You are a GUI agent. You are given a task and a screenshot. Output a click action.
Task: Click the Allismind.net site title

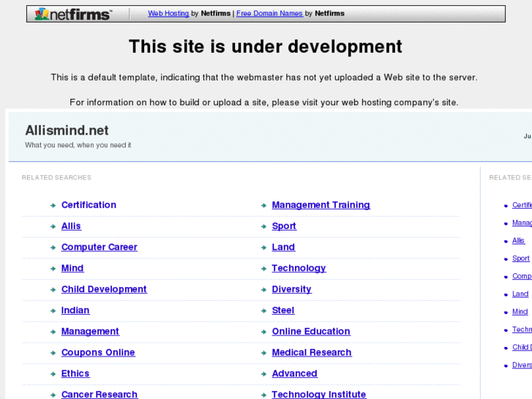pyautogui.click(x=67, y=130)
